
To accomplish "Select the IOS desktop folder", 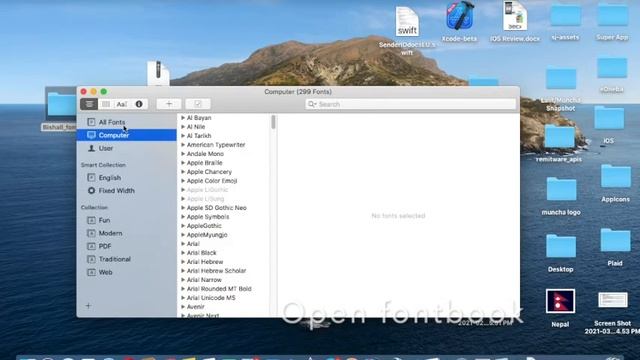I will (609, 118).
